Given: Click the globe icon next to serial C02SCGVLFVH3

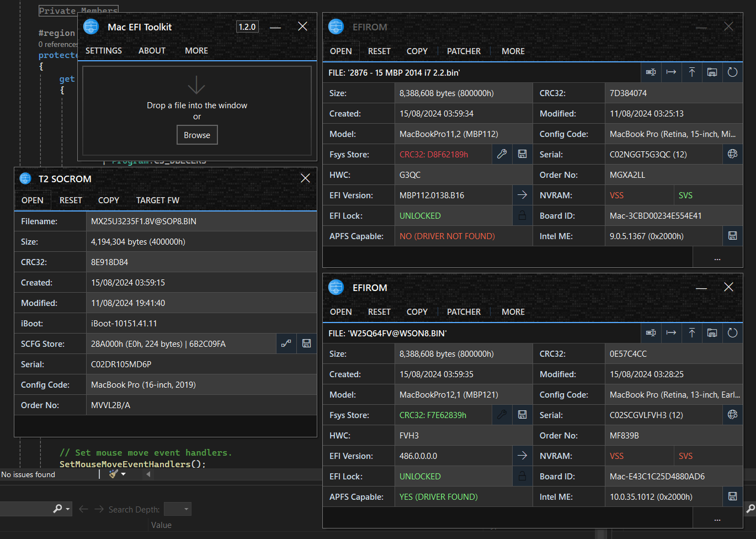Looking at the screenshot, I should pos(732,415).
